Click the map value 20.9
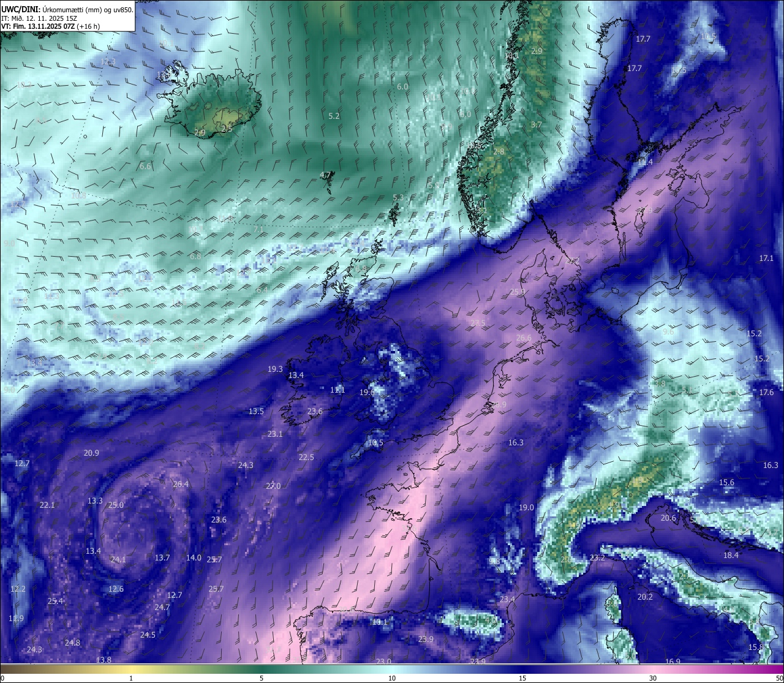This screenshot has width=784, height=683. click(x=91, y=453)
